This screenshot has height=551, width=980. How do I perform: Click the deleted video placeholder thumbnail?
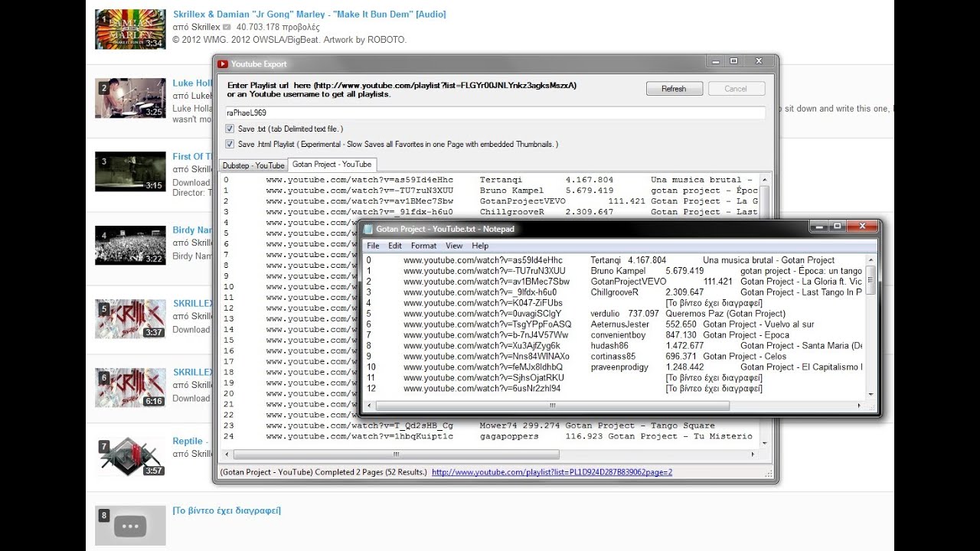click(130, 525)
